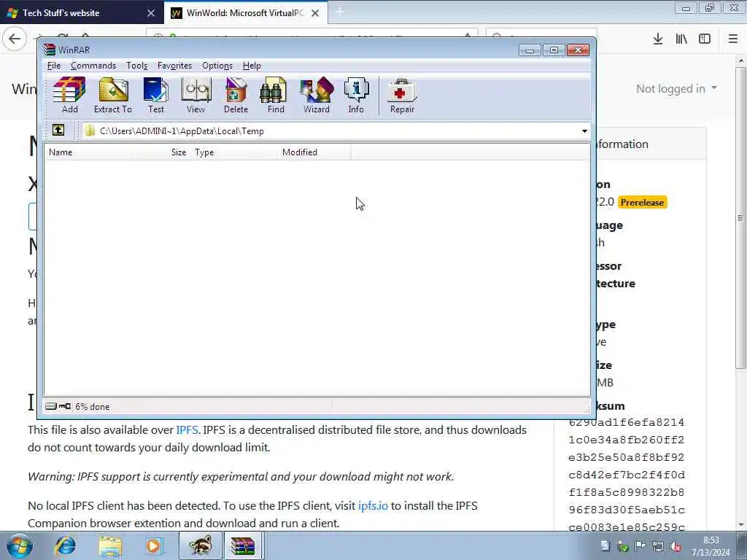Open the WinRAR Help menu

pos(252,66)
